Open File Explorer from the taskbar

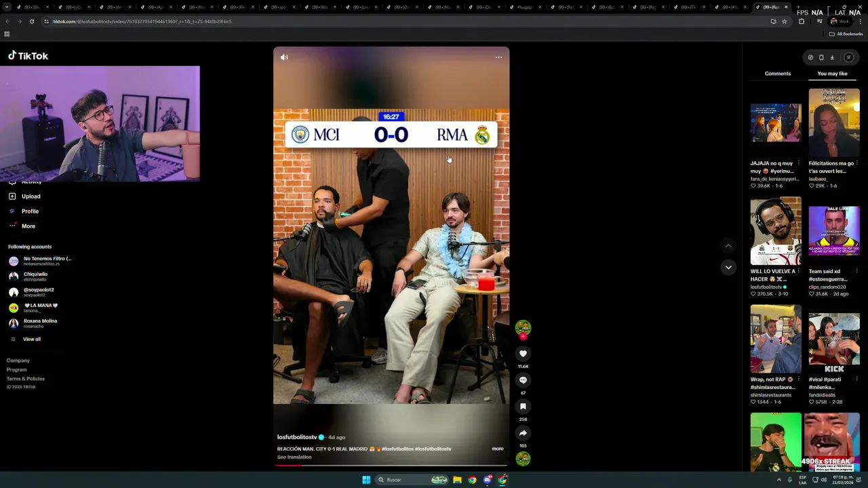point(457,480)
